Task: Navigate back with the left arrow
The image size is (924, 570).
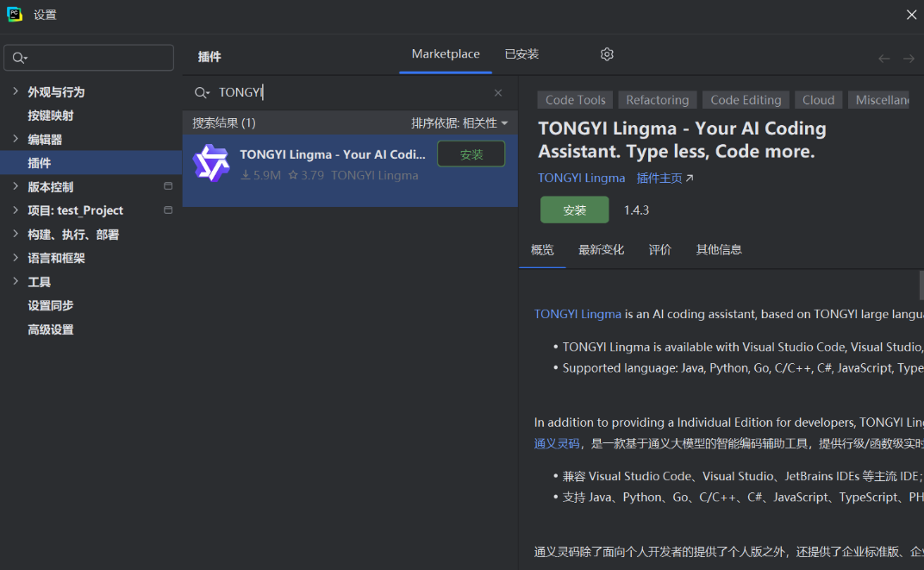Action: (x=884, y=59)
